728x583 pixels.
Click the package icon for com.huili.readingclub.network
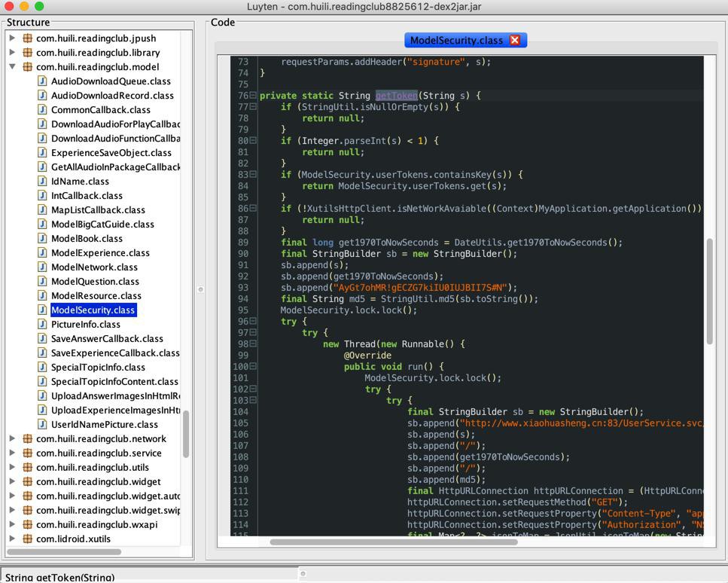(28, 439)
